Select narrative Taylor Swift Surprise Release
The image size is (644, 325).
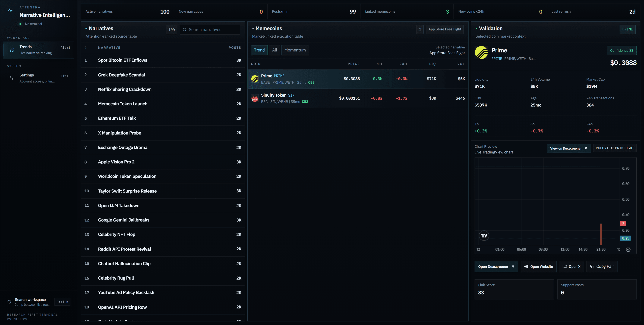[x=163, y=191]
